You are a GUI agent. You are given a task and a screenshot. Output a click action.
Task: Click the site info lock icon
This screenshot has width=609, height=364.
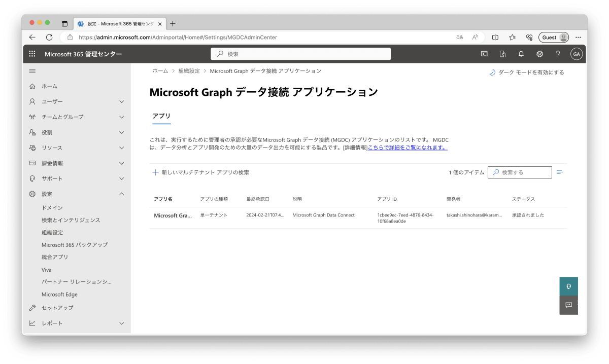pyautogui.click(x=70, y=37)
